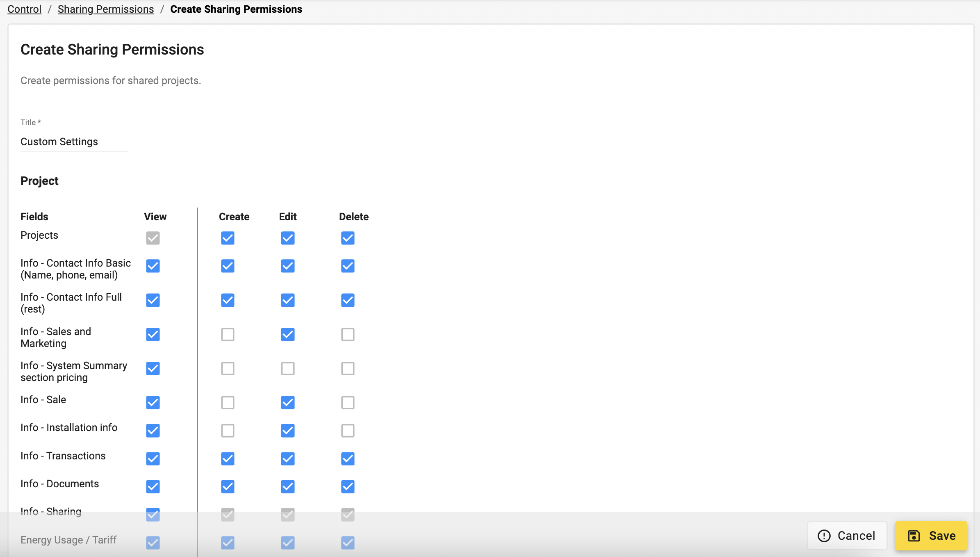Uncheck Contact Info Full Create
The image size is (980, 557).
228,300
